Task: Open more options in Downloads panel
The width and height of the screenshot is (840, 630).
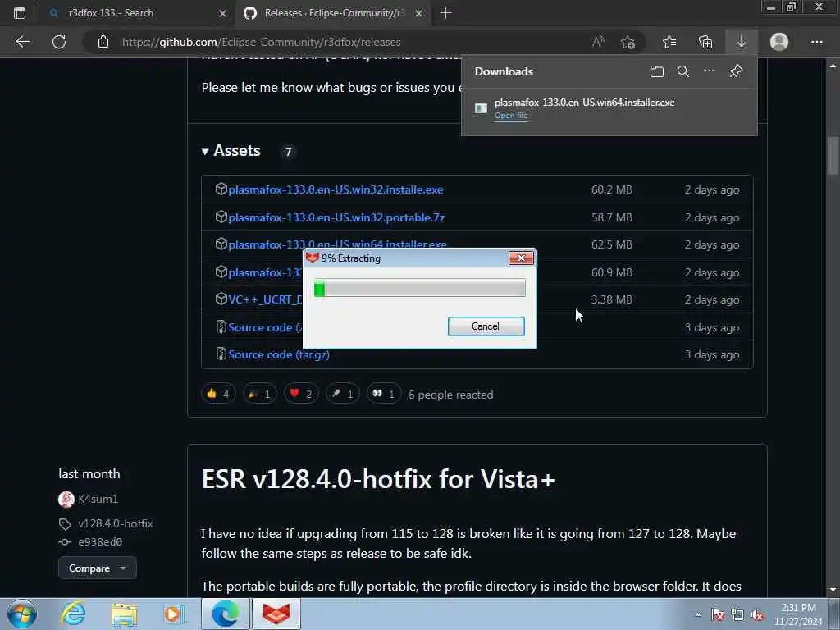Action: (x=710, y=71)
